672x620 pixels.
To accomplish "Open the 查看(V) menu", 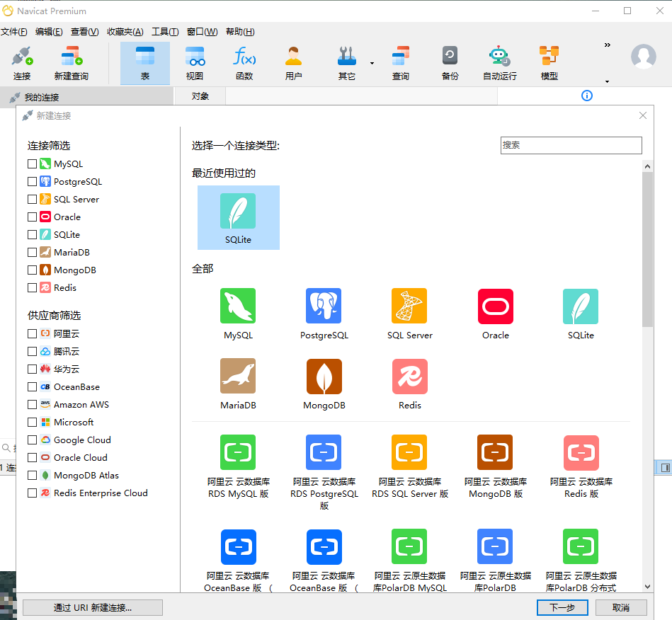I will point(84,32).
